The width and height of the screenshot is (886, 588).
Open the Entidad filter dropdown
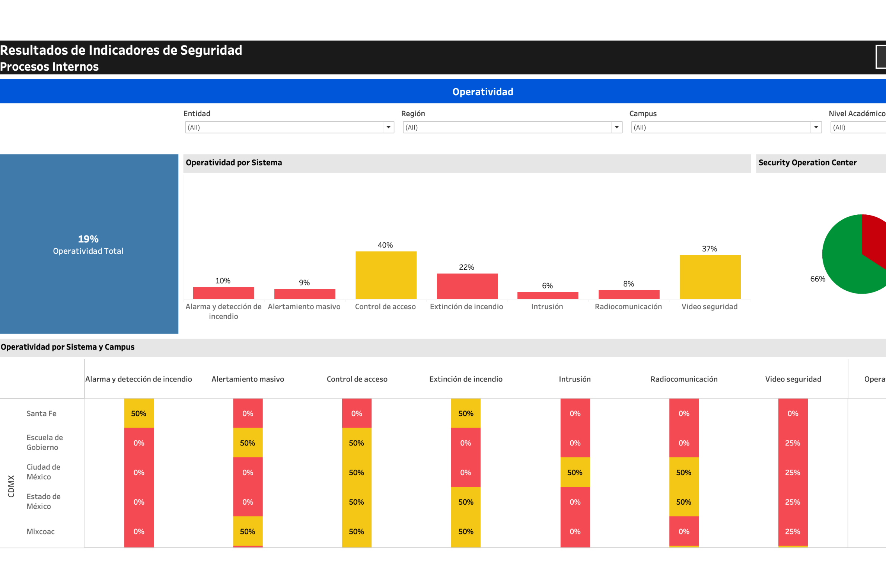tap(388, 128)
